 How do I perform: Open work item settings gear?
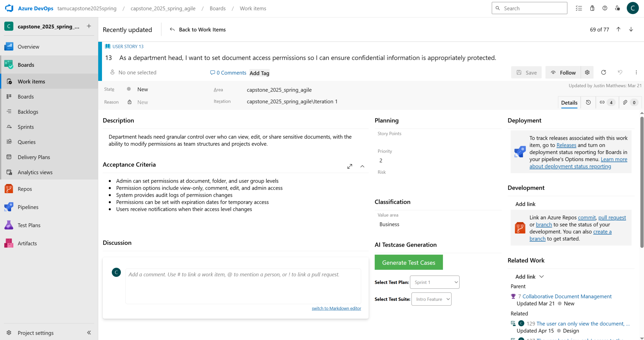[587, 73]
